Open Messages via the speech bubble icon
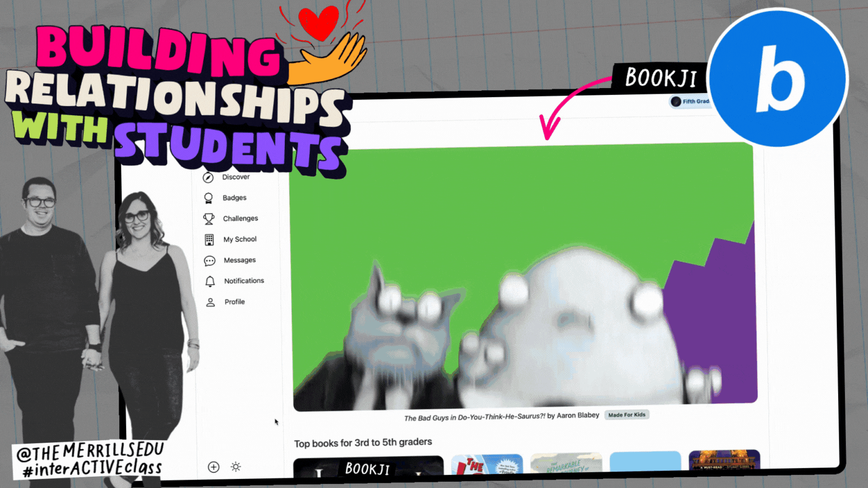The image size is (868, 488). [210, 260]
